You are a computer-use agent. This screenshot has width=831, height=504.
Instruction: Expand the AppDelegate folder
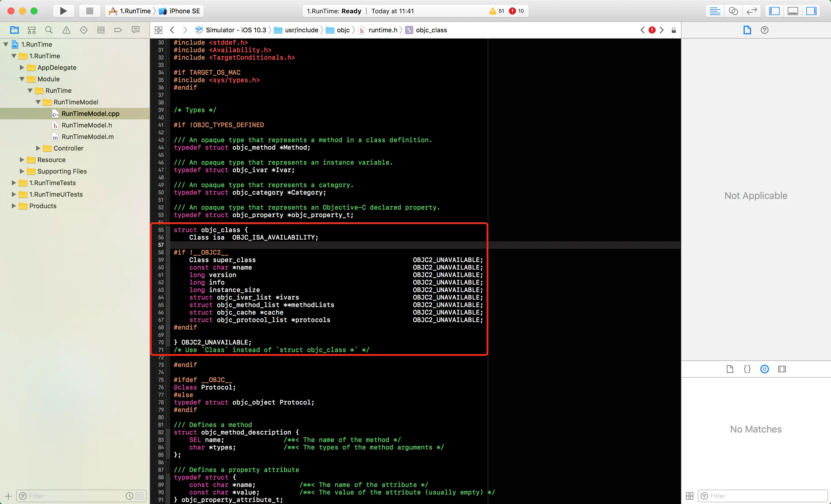[x=22, y=67]
